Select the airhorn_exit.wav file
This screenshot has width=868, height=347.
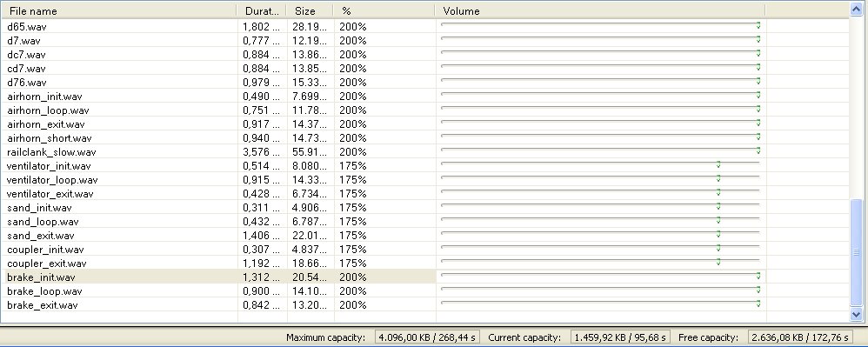45,124
